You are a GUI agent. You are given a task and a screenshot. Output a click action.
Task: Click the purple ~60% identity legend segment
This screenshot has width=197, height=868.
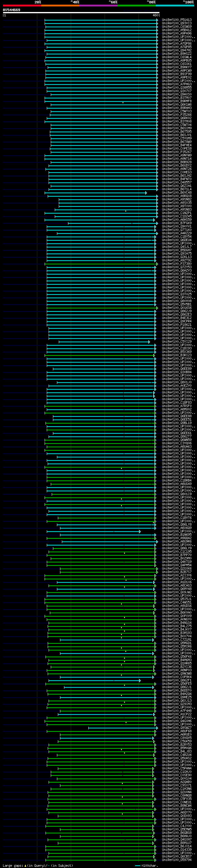point(99,6)
